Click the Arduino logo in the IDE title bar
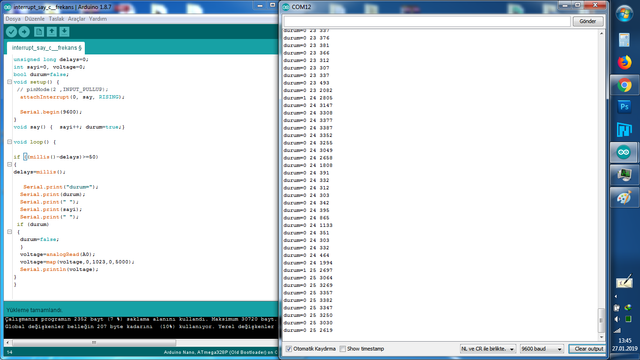Viewport: 640px width, 360px height. click(x=7, y=7)
